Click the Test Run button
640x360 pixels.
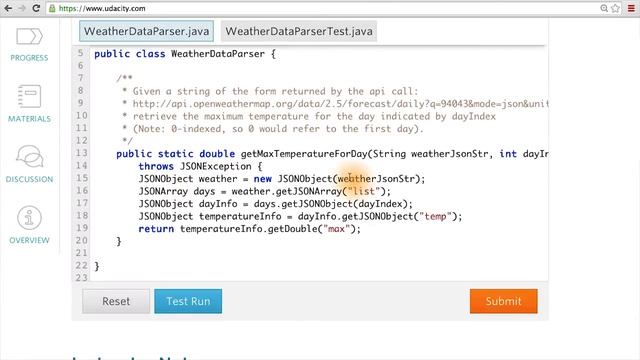188,301
